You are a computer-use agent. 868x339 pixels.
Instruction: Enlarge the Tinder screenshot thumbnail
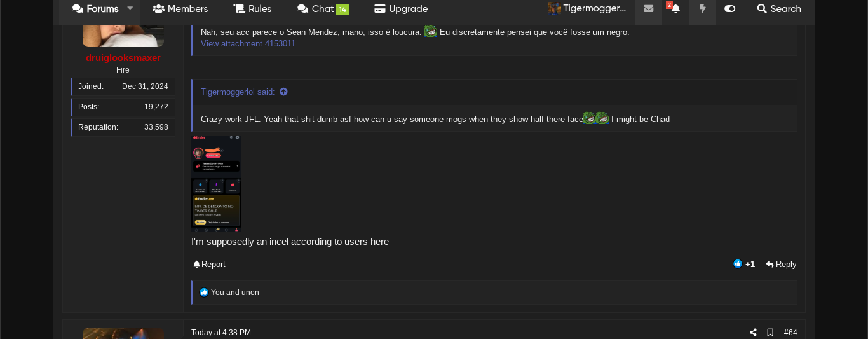(216, 183)
